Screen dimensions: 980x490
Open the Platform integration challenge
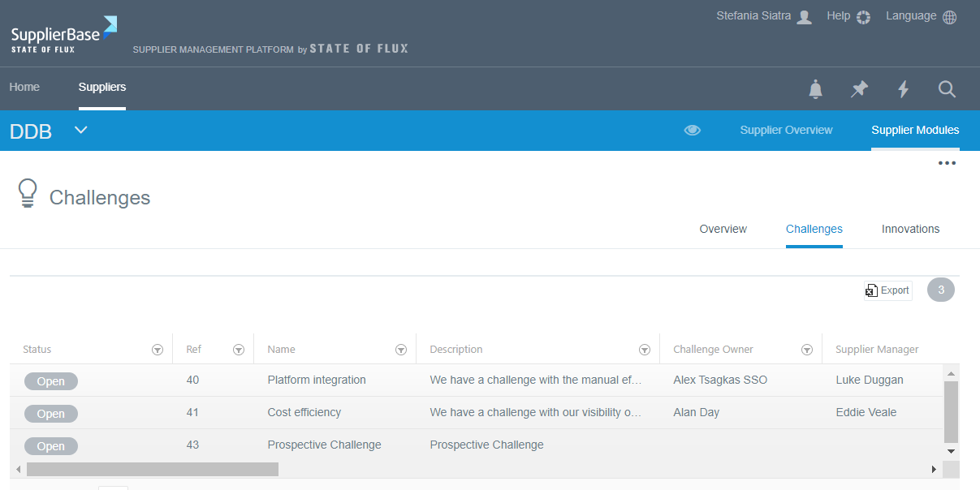coord(317,380)
